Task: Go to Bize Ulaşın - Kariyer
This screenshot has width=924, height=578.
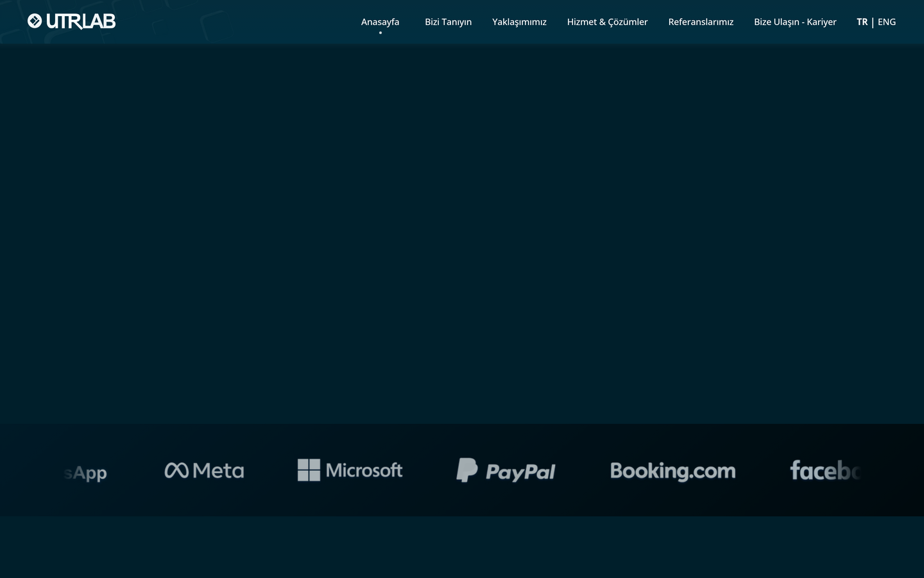Action: pyautogui.click(x=795, y=22)
